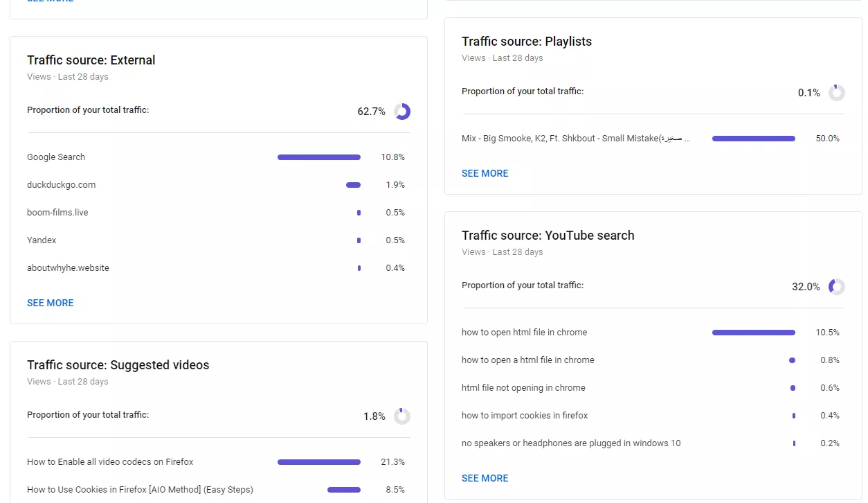Select the duckduckgo.com source entry

(x=62, y=185)
